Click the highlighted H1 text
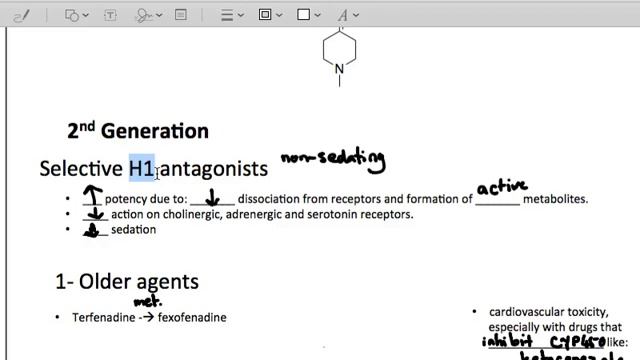The height and width of the screenshot is (360, 640). tap(142, 168)
